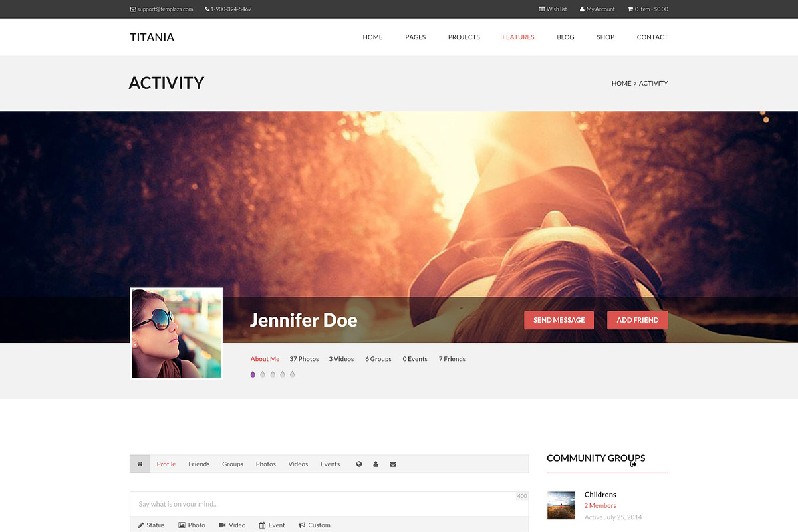Choose the Video post type
Screen dimensions: 798x532
pyautogui.click(x=232, y=525)
